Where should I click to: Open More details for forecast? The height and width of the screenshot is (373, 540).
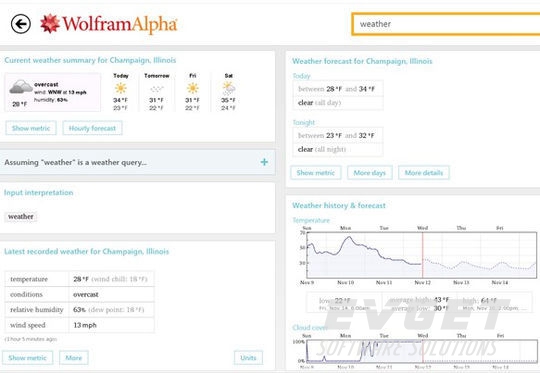[x=424, y=173]
